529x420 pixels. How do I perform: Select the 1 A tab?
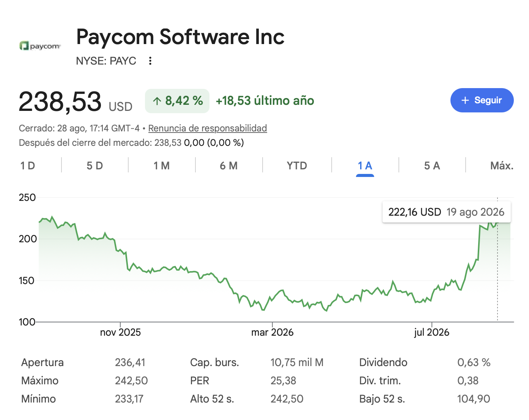(365, 166)
